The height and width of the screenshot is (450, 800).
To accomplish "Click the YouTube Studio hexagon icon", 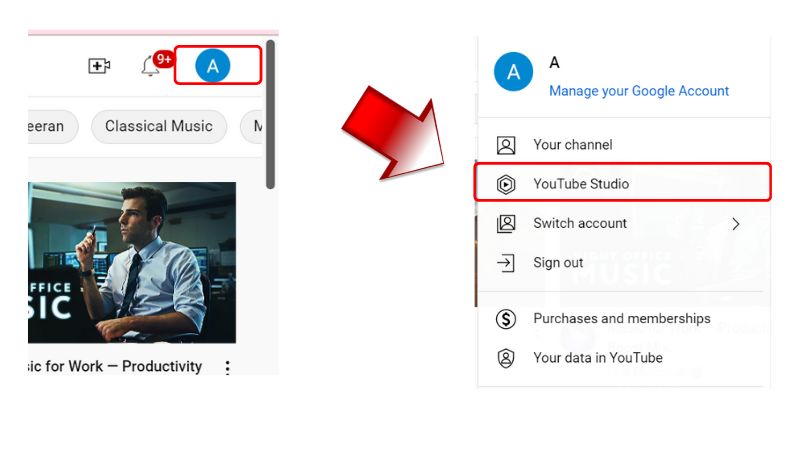I will click(506, 184).
